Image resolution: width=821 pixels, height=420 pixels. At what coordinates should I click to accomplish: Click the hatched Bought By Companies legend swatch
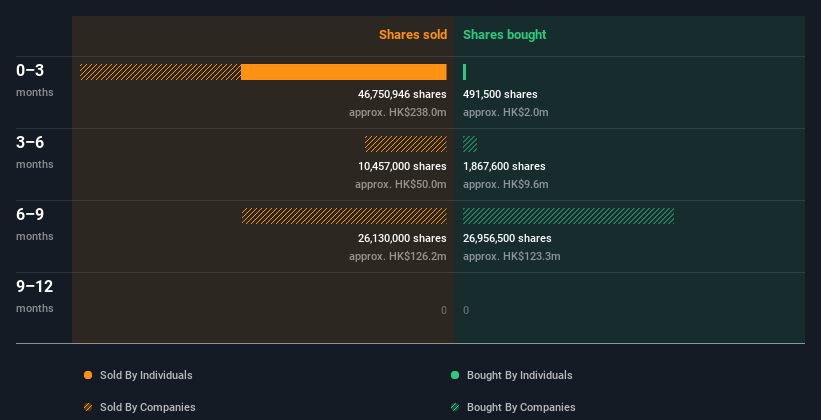click(x=455, y=407)
